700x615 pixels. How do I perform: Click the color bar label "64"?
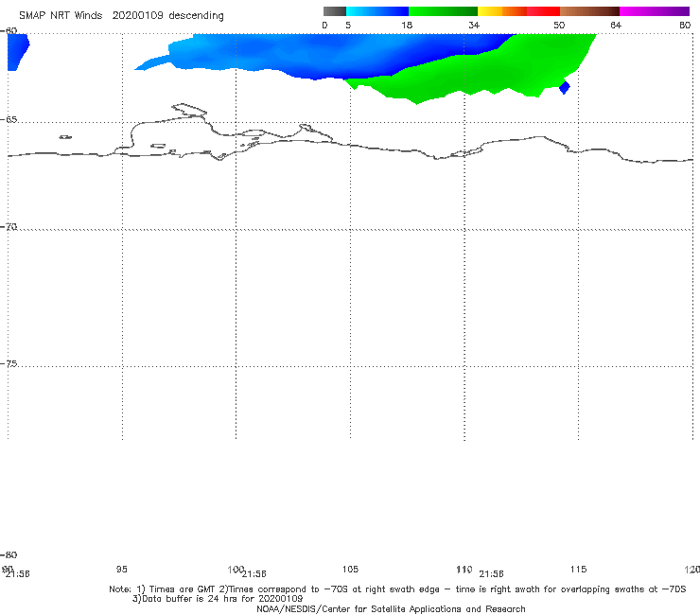[616, 26]
